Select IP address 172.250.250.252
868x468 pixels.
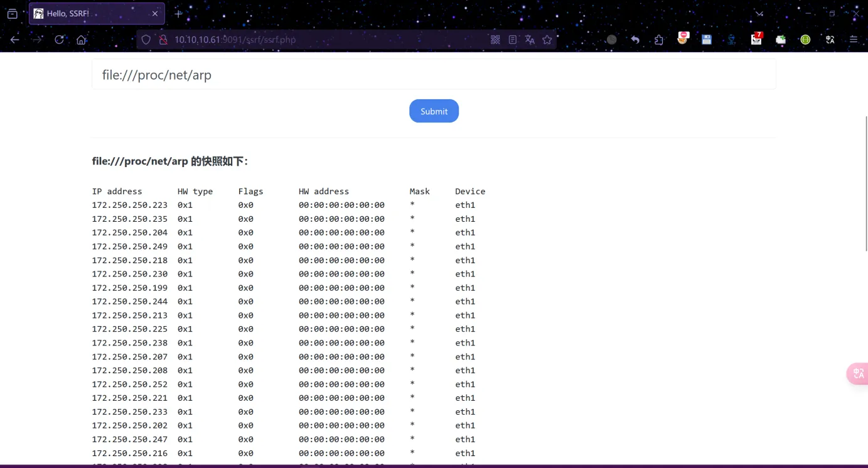click(130, 384)
